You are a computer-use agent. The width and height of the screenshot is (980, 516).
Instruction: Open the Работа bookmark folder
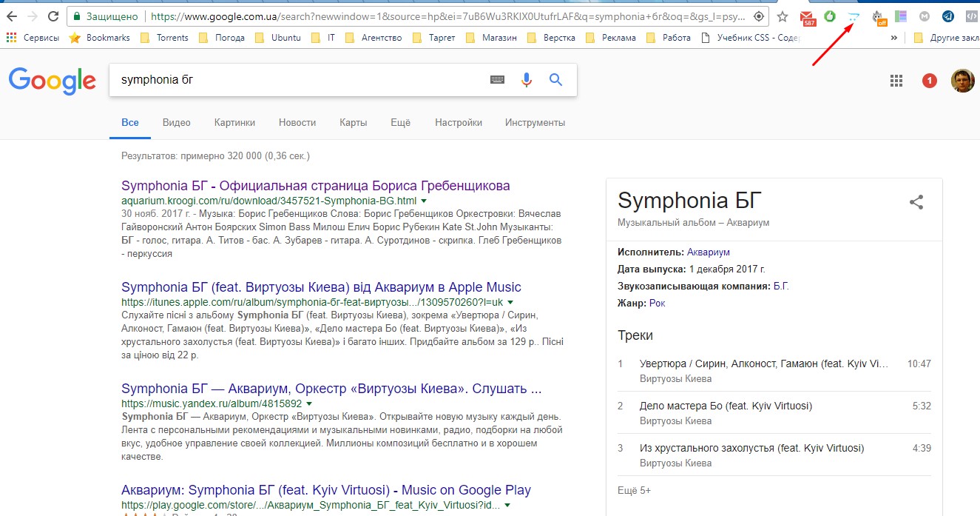pyautogui.click(x=669, y=38)
